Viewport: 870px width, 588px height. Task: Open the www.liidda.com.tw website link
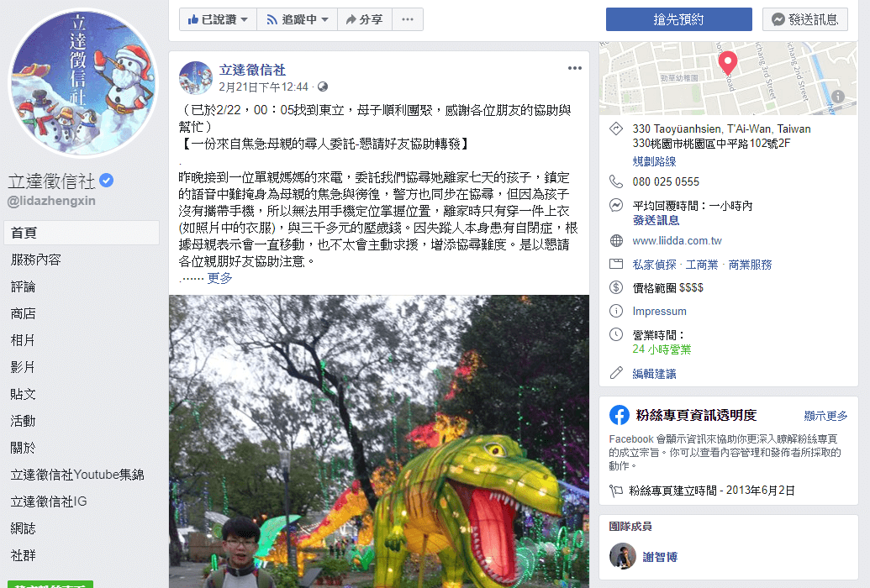point(677,241)
